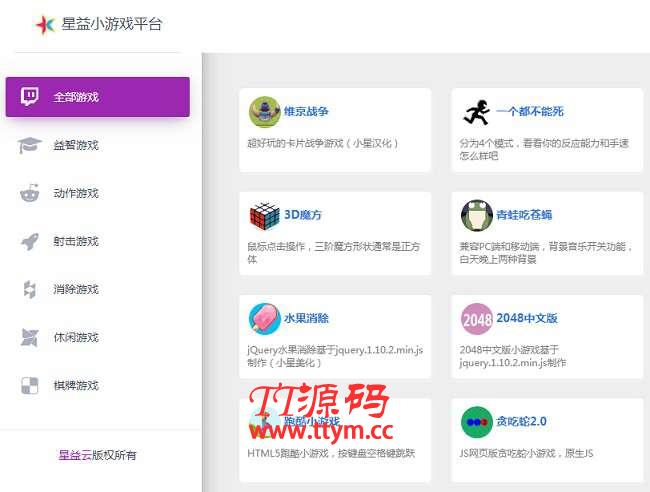
Task: Click the checkerboard icon for 棋牌游戏
Action: [29, 385]
